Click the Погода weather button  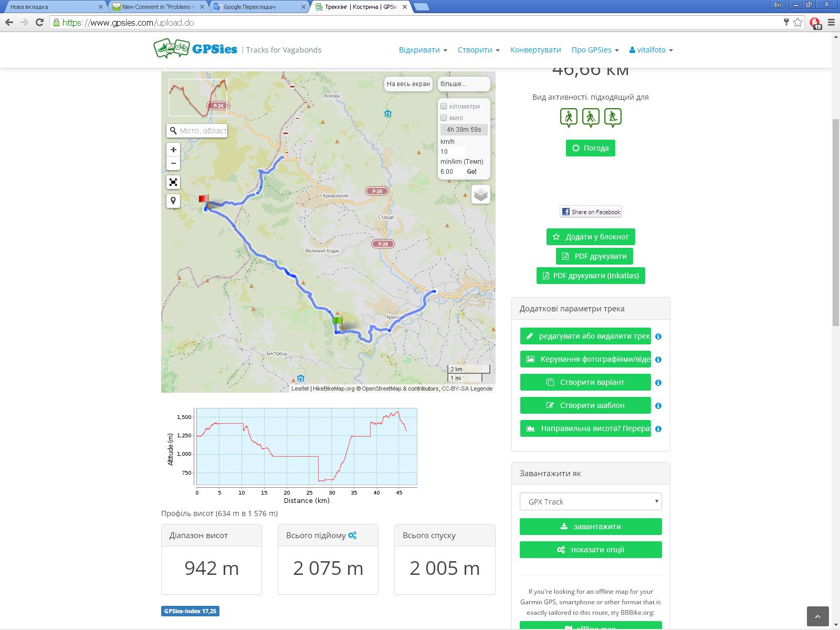point(590,148)
